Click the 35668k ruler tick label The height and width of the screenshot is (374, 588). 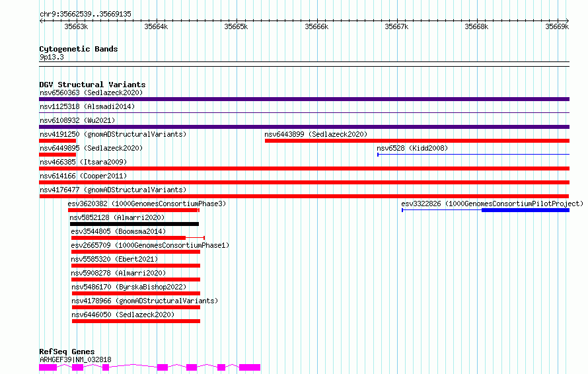(x=476, y=26)
